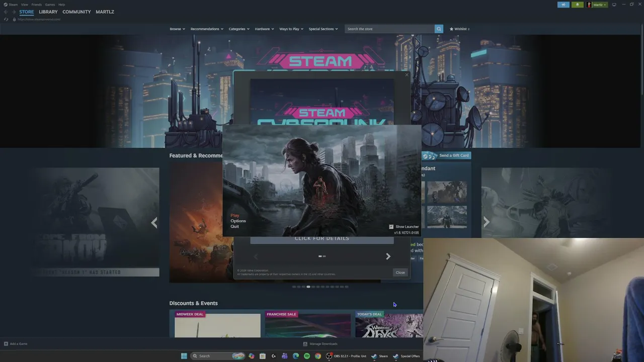Close the Steam Cyberpunk popup with the X
Viewport: 644px width, 362px height.
click(407, 75)
